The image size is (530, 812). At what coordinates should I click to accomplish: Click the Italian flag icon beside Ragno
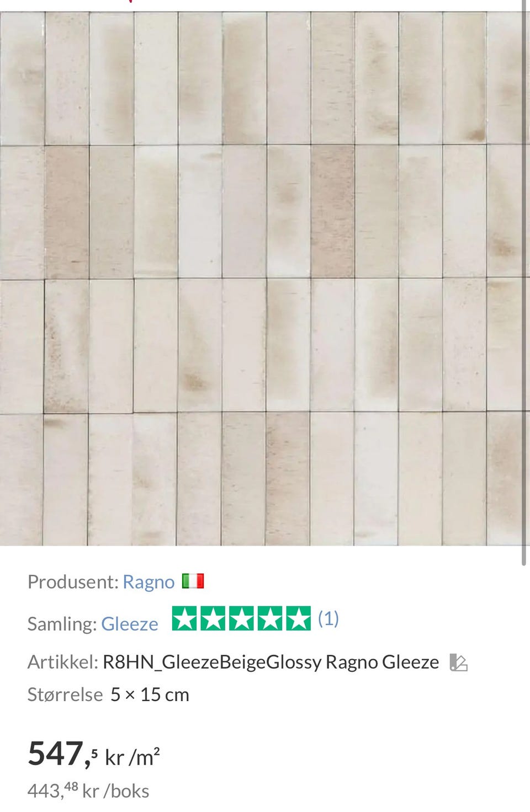coord(193,581)
